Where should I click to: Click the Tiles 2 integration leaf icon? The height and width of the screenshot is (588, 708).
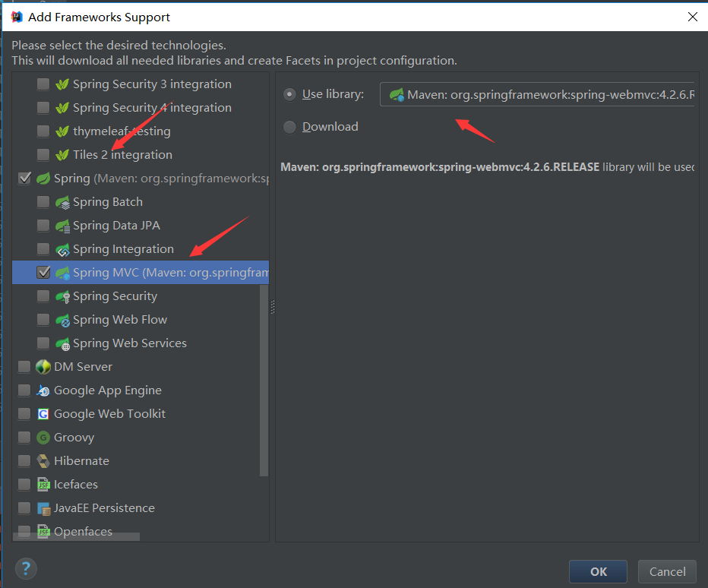click(62, 154)
